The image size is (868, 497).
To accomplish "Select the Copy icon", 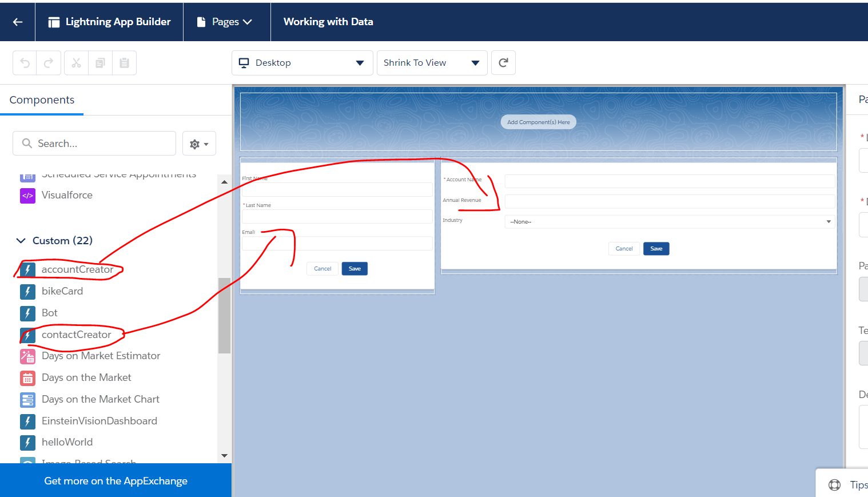I will tap(100, 62).
